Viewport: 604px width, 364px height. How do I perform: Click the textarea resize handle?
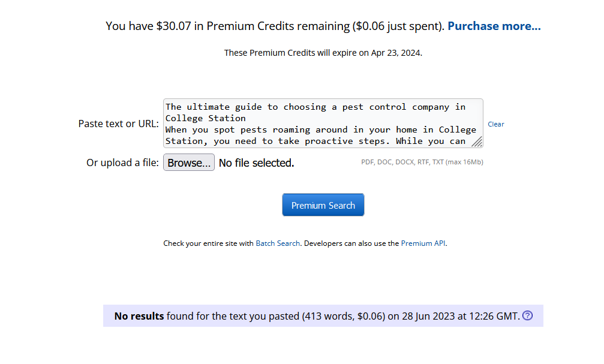[x=477, y=142]
